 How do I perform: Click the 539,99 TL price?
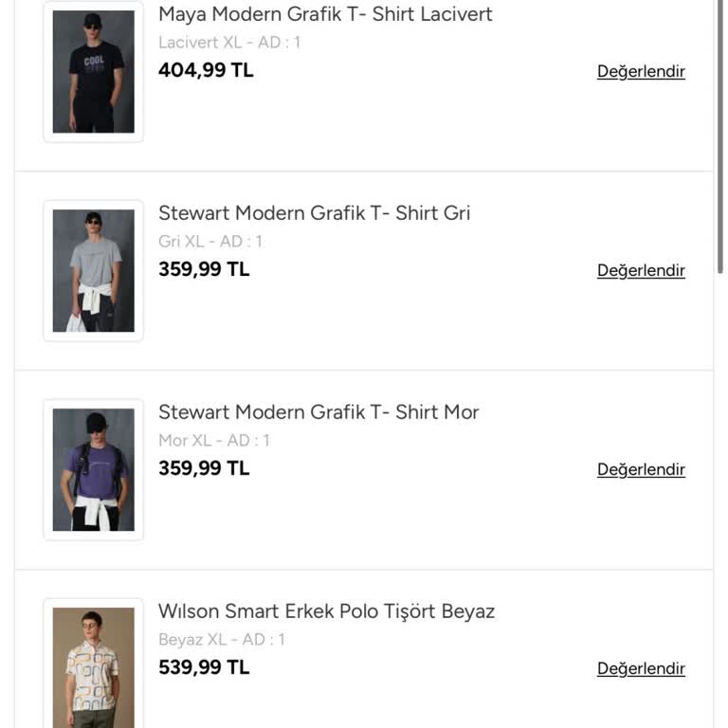pyautogui.click(x=204, y=667)
